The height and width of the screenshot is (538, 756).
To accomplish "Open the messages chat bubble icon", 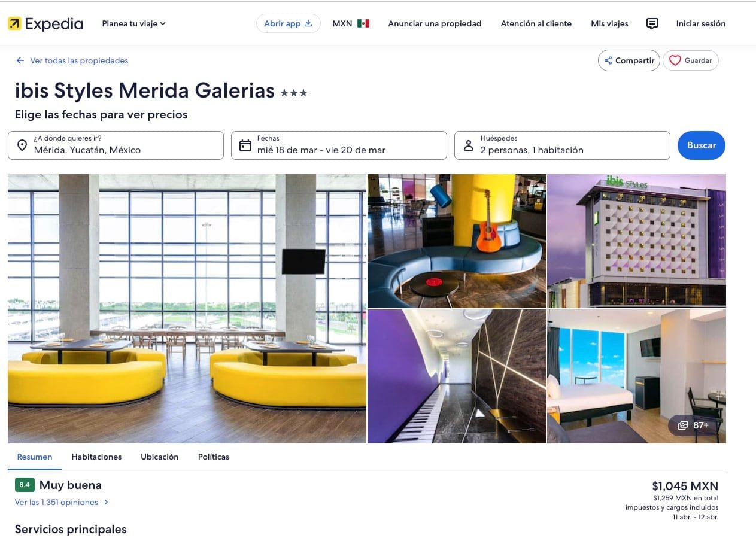I will click(652, 24).
